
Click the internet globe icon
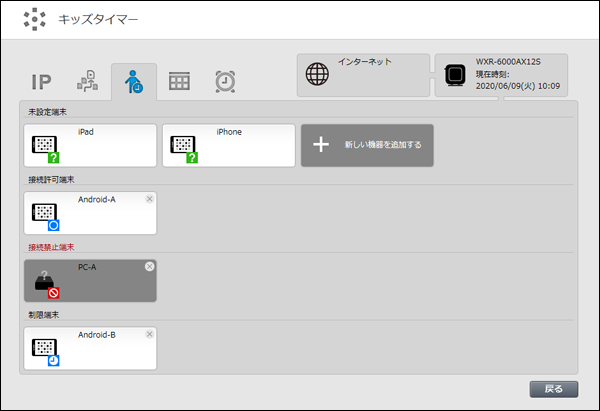pos(317,74)
